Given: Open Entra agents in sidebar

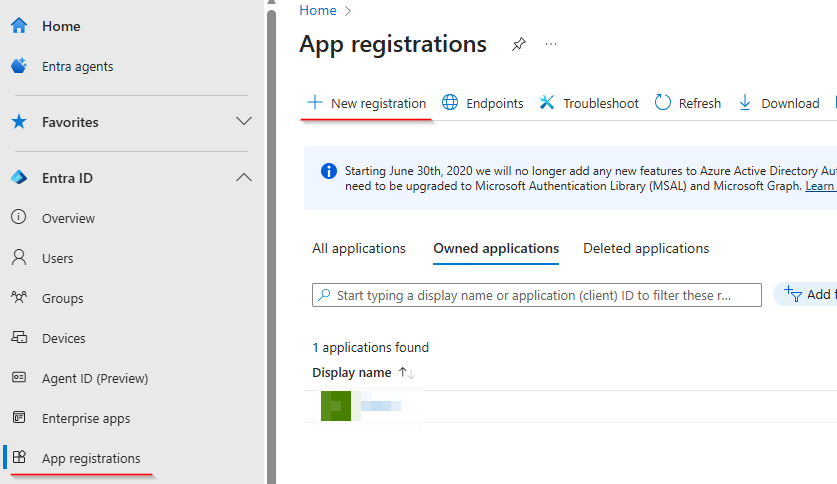Looking at the screenshot, I should (77, 67).
